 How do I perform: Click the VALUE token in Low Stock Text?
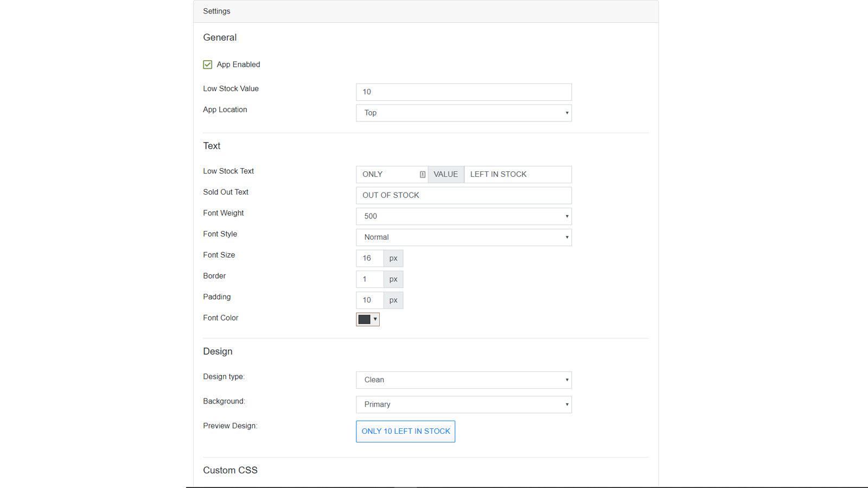(445, 174)
